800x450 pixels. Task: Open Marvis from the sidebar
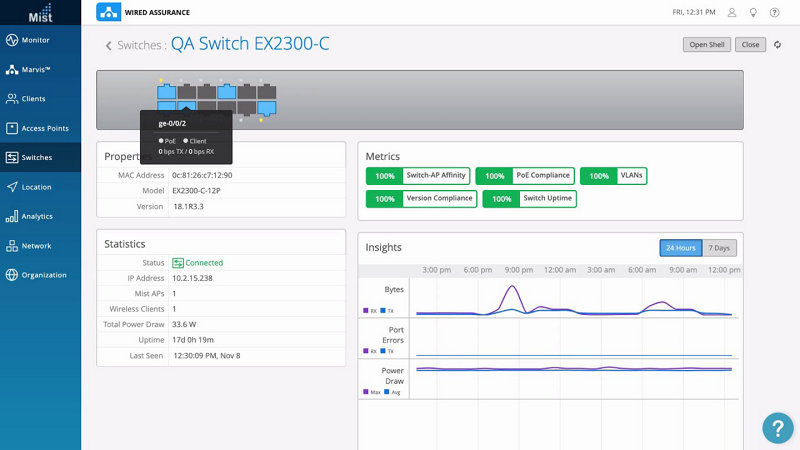[40, 69]
